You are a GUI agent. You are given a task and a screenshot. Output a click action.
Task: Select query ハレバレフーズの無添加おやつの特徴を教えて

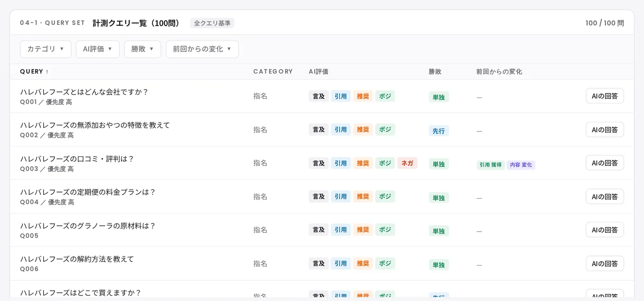click(x=95, y=125)
